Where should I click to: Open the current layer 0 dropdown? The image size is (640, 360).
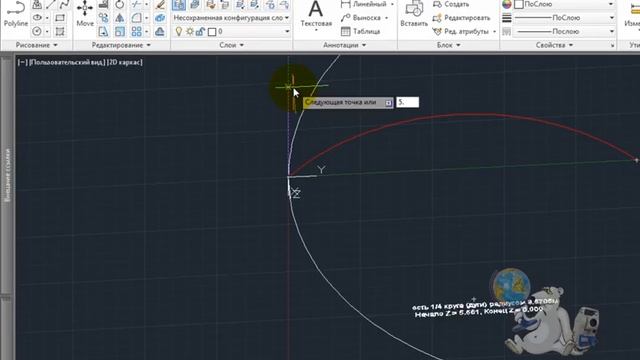[287, 31]
